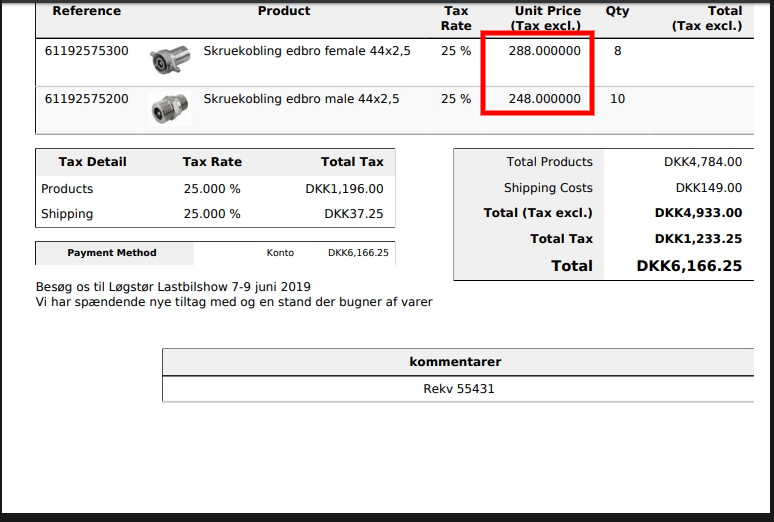Click the Reference column header
This screenshot has width=774, height=522.
tap(86, 11)
